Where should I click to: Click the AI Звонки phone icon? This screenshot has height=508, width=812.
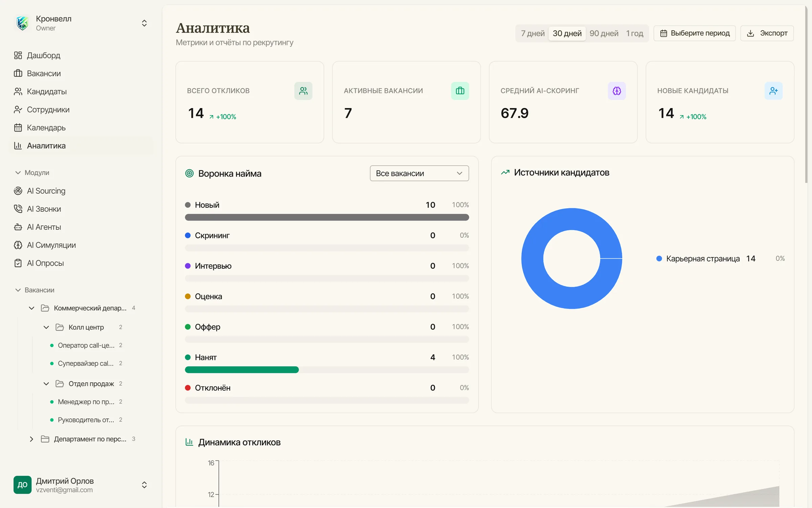pyautogui.click(x=18, y=209)
